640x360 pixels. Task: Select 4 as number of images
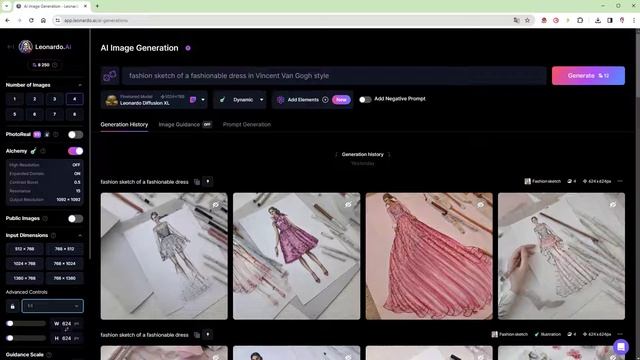click(x=74, y=99)
